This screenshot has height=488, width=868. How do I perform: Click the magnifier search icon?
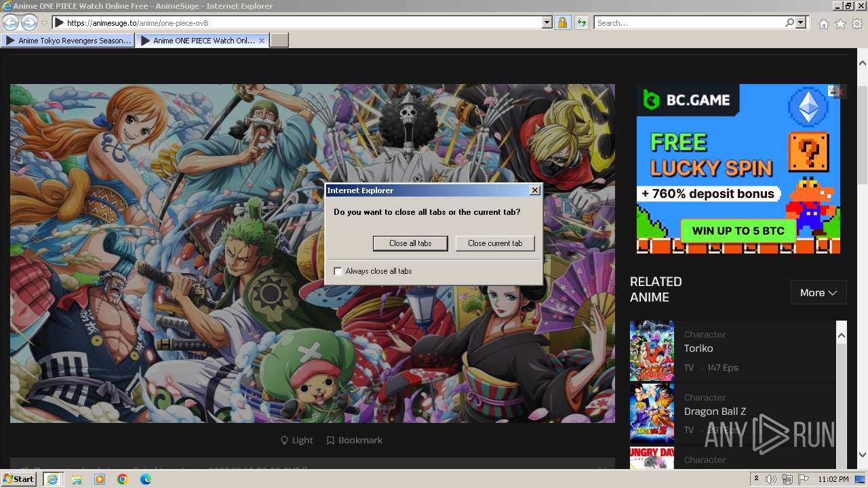[x=789, y=23]
